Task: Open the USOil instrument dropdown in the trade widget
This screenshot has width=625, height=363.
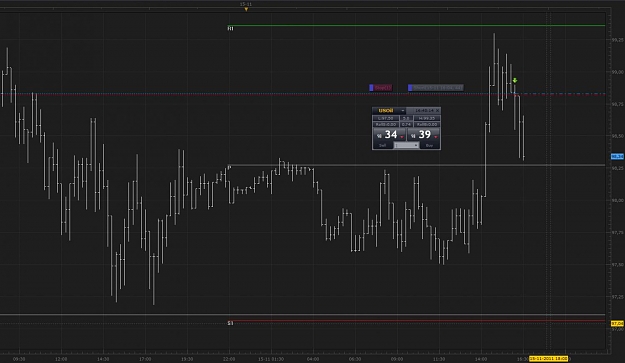Action: 403,111
